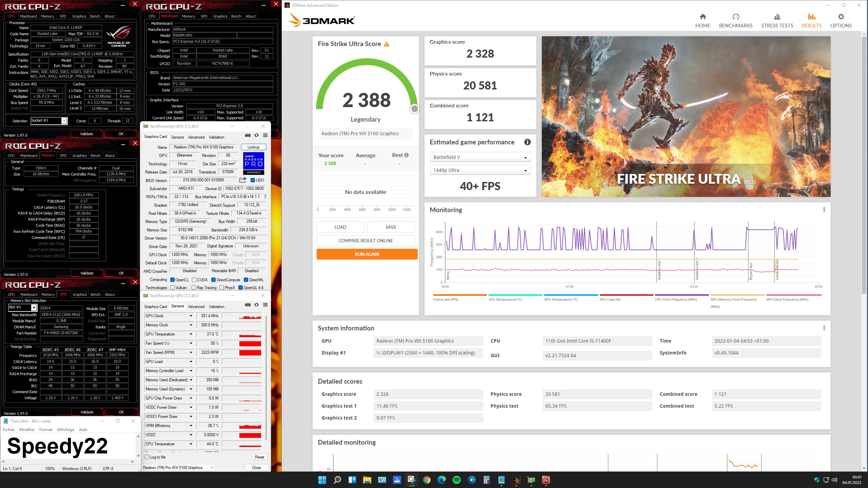Click SAVE result button
This screenshot has width=868, height=488.
tap(391, 227)
